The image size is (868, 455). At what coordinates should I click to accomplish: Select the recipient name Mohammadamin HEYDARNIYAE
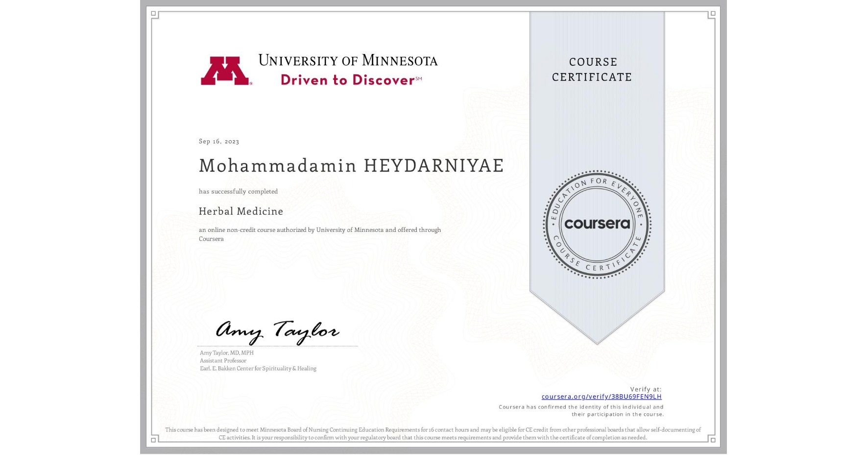point(351,166)
